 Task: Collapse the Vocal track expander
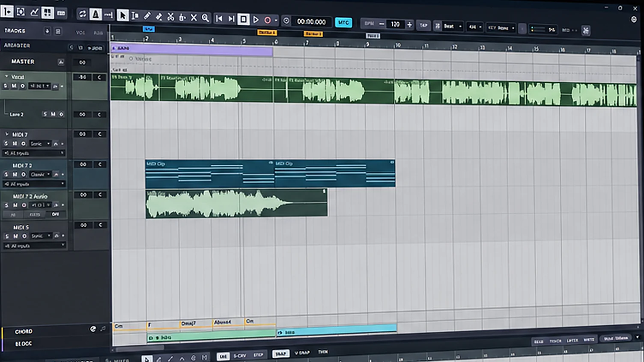[6, 77]
